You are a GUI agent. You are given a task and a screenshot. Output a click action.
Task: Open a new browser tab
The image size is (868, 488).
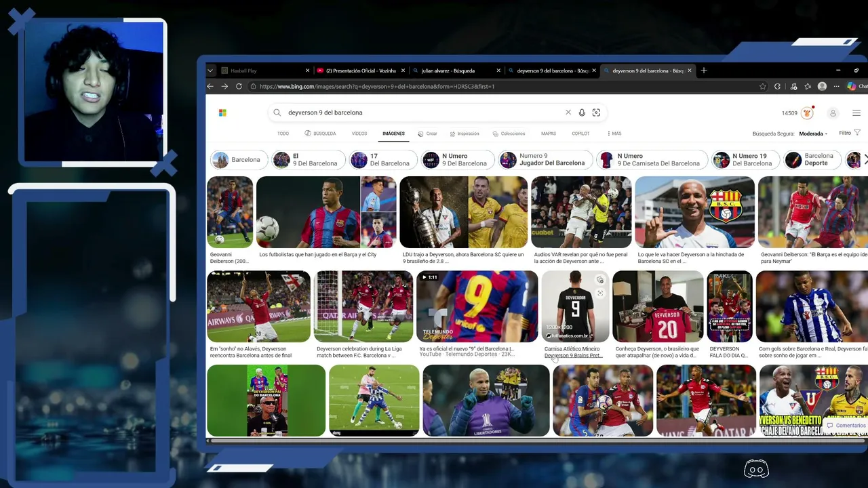coord(704,70)
